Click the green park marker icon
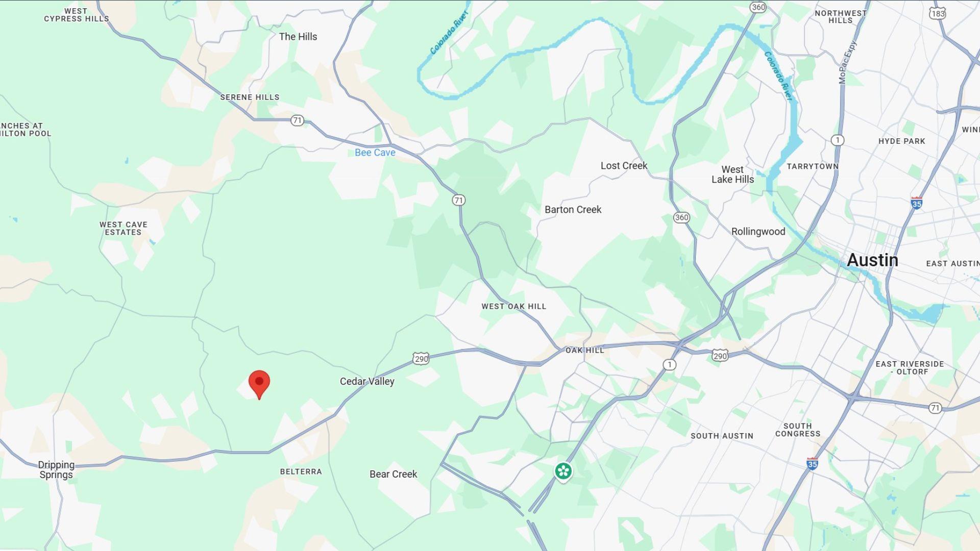Viewport: 980px width, 551px height. tap(563, 472)
